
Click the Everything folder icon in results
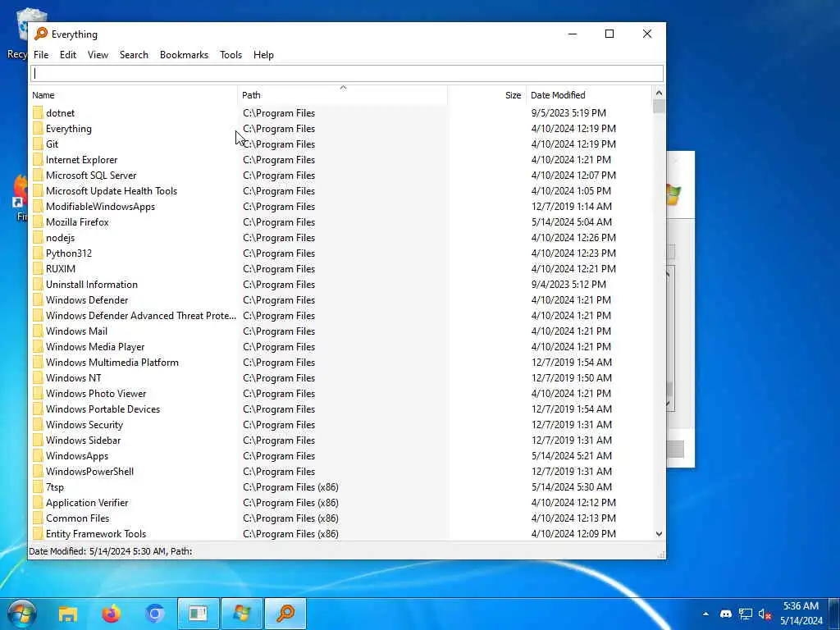tap(38, 129)
